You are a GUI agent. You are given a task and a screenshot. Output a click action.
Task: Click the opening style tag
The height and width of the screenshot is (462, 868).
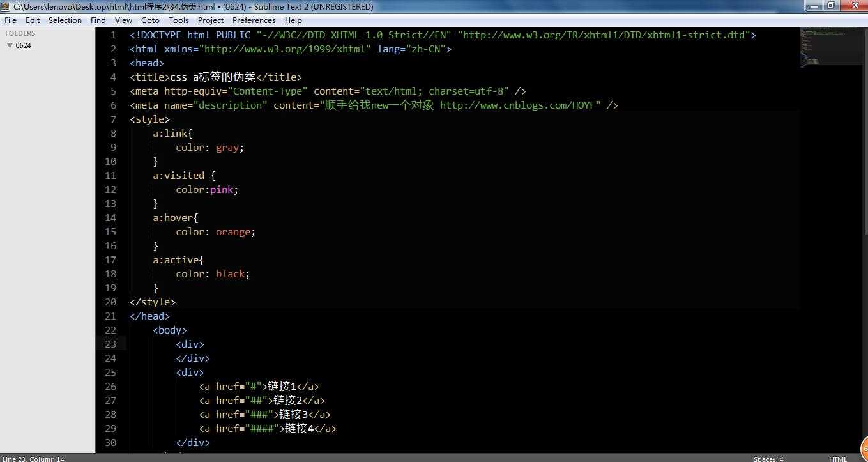tap(149, 119)
